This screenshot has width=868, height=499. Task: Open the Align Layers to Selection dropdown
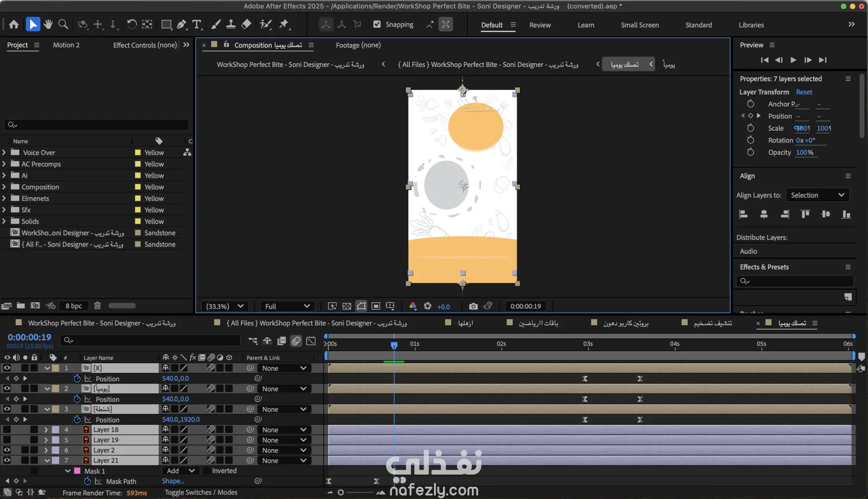pyautogui.click(x=817, y=195)
